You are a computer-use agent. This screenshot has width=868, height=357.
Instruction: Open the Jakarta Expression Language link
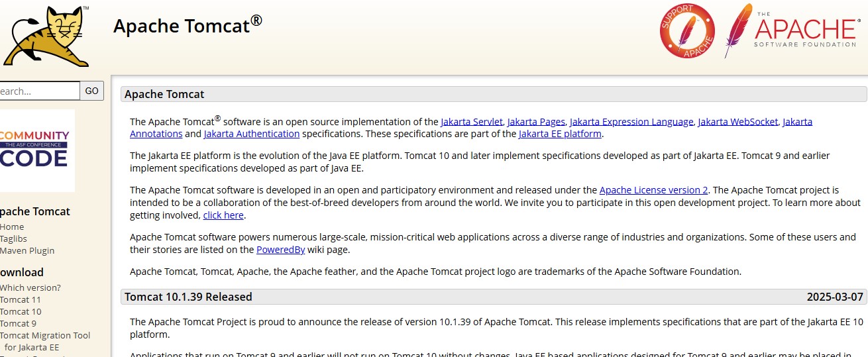pyautogui.click(x=631, y=122)
